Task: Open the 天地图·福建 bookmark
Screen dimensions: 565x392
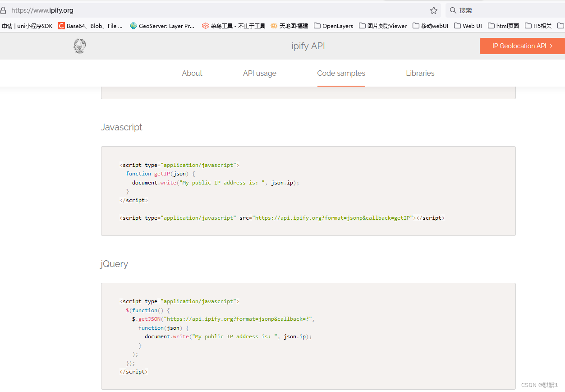Action: click(289, 26)
